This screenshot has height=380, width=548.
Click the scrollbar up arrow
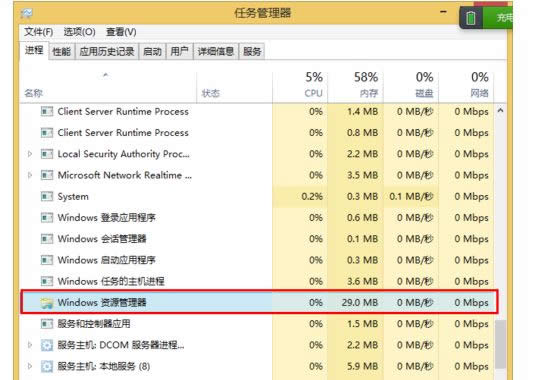[x=500, y=111]
